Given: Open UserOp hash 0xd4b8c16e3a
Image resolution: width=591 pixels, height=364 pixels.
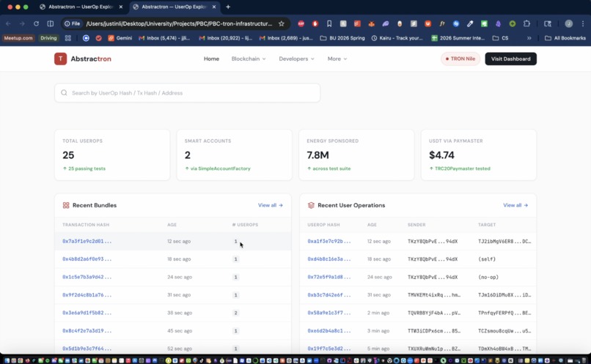Looking at the screenshot, I should point(328,259).
